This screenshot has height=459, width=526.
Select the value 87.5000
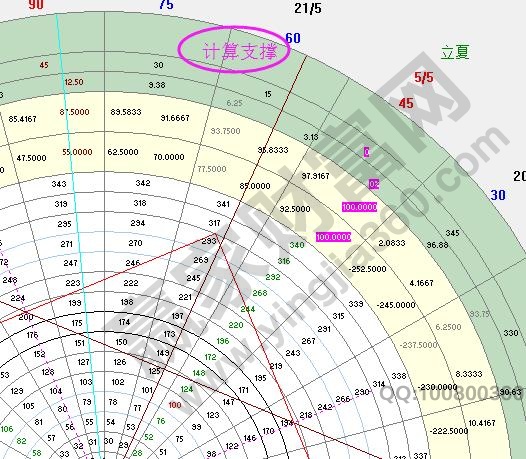pyautogui.click(x=74, y=112)
